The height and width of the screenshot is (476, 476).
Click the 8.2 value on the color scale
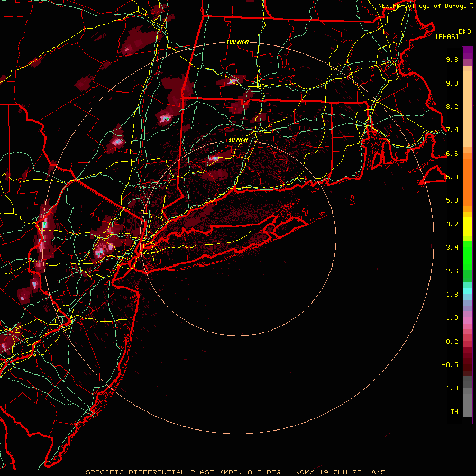(452, 106)
